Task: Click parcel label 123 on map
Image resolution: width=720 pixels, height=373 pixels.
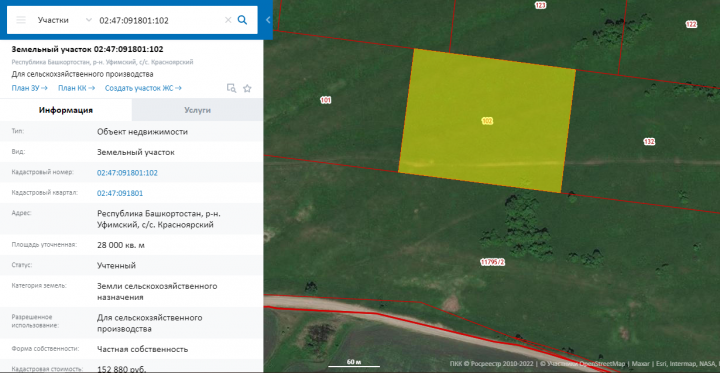Action: click(540, 6)
